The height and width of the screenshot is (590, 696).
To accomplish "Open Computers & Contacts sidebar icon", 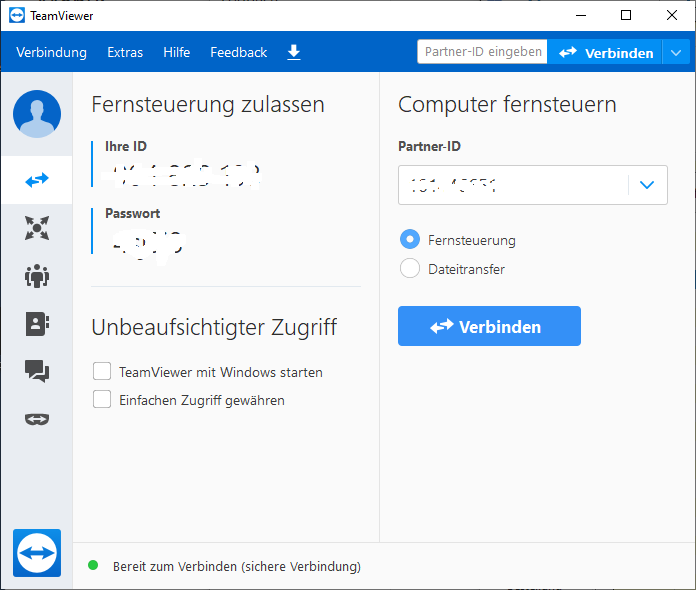I will pos(37,324).
